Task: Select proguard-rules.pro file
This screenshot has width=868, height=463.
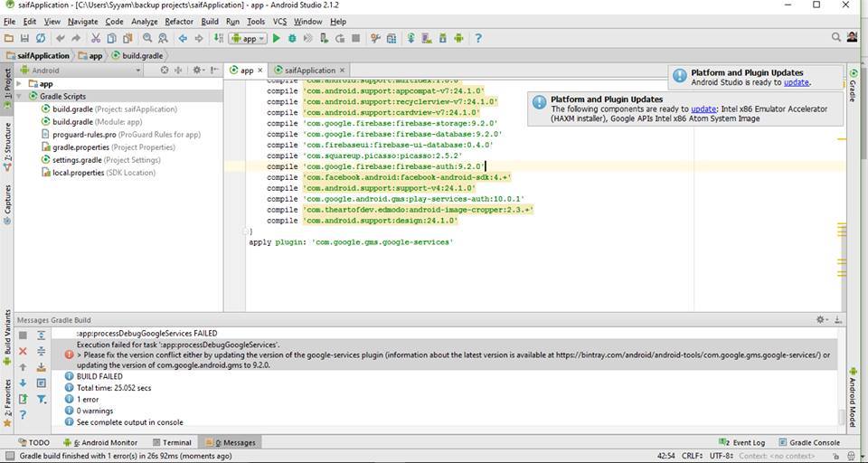Action: coord(121,135)
